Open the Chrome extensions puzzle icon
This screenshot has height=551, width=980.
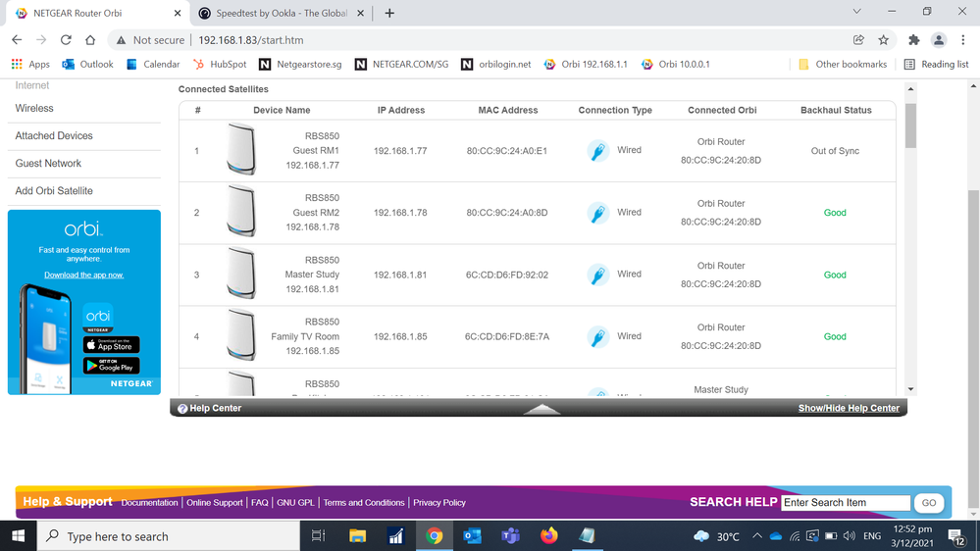[x=914, y=40]
